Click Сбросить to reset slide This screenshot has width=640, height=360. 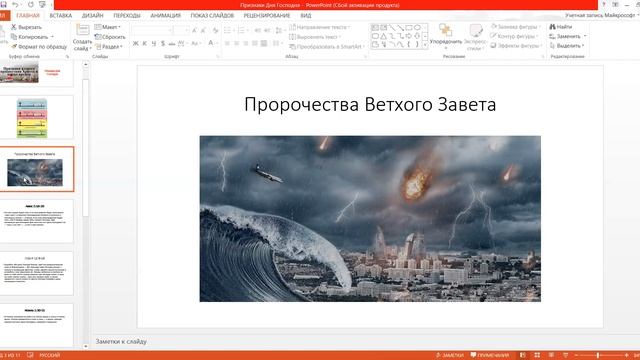point(110,37)
